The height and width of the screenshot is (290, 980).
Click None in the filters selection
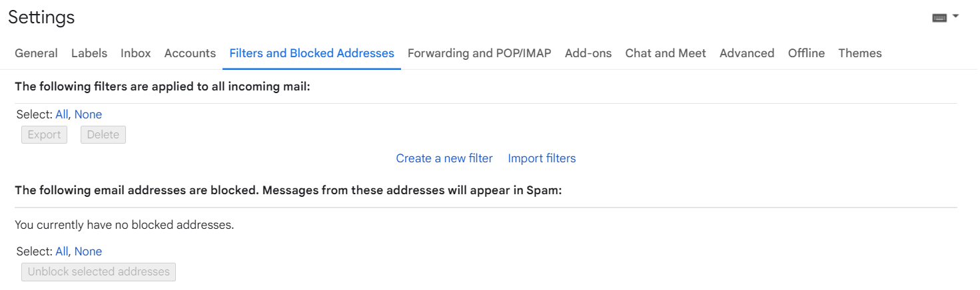(x=88, y=114)
